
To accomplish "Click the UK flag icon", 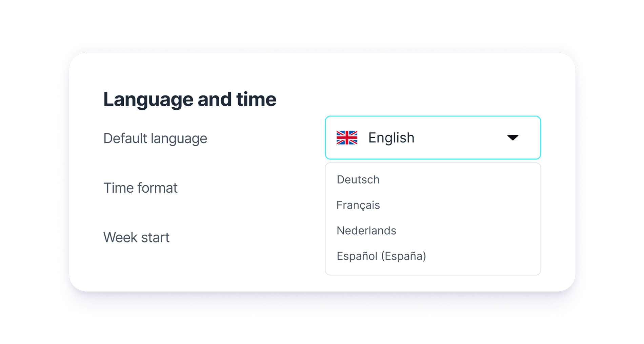I will 347,137.
